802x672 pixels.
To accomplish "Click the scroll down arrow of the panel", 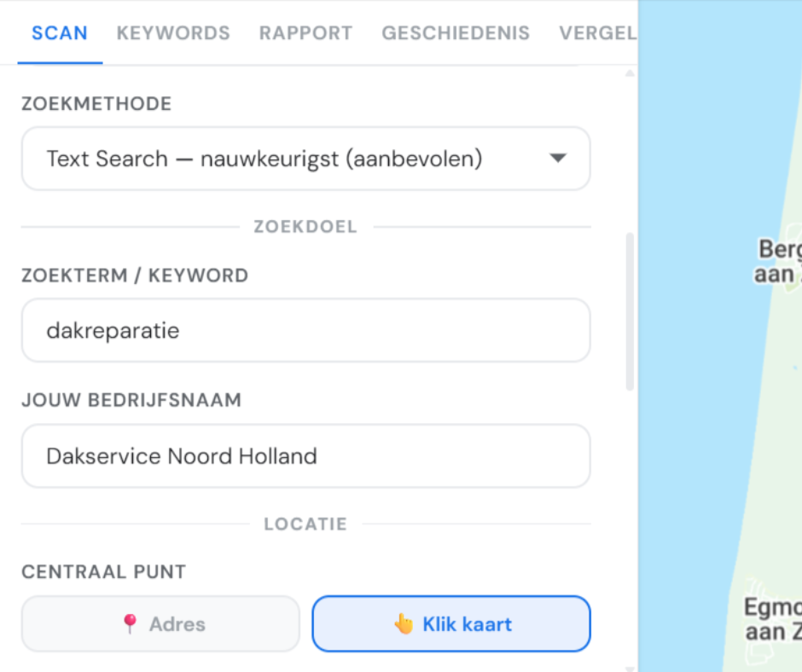I will click(x=631, y=666).
